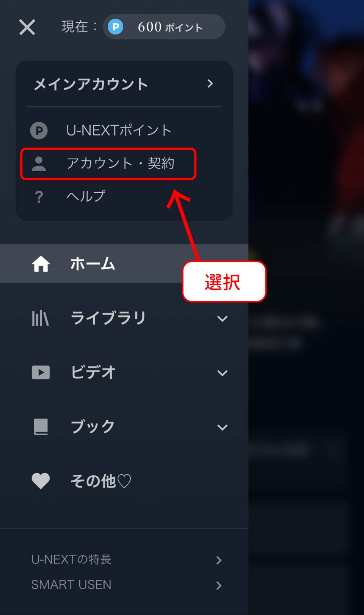The width and height of the screenshot is (364, 615).
Task: Tap the person icon for アカウント・契約
Action: [x=38, y=164]
